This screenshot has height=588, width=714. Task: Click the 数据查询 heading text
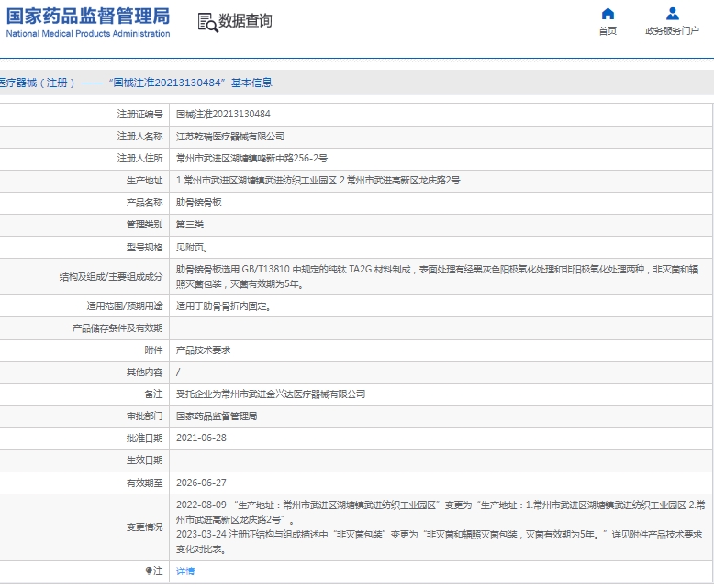pos(245,21)
